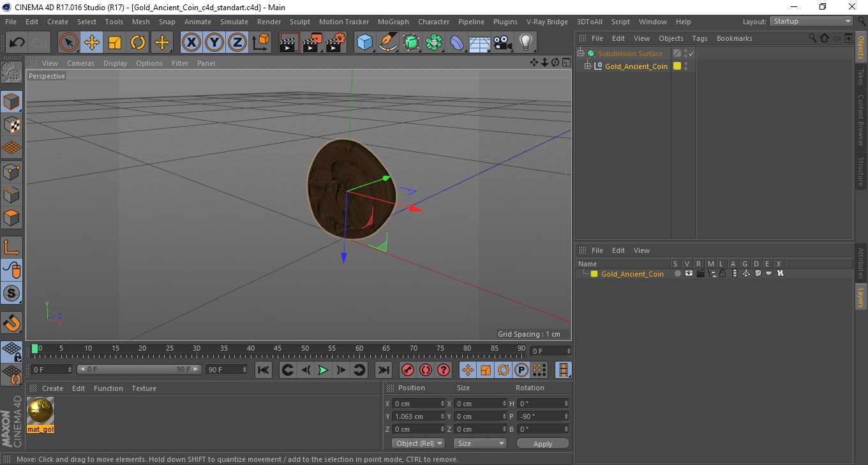Viewport: 868px width, 465px height.
Task: Add a camera object from the toolbar
Action: 502,43
